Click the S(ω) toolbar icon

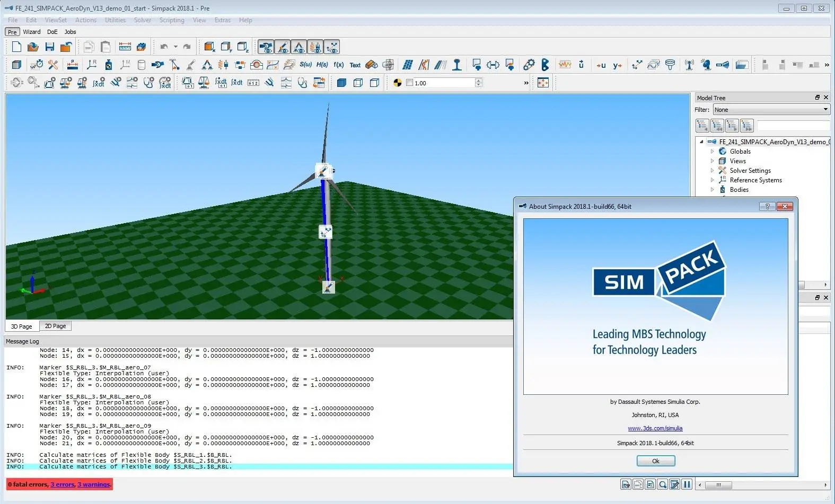306,65
